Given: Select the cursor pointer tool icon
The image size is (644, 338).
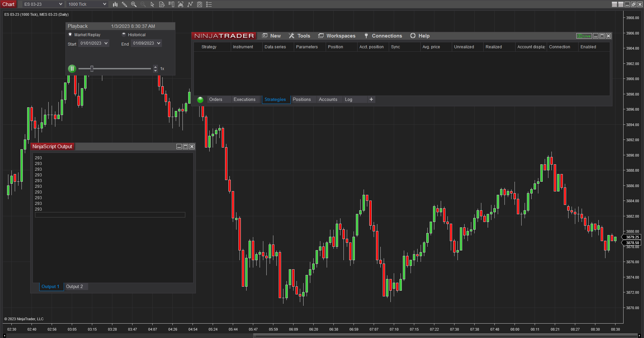Looking at the screenshot, I should point(153,4).
